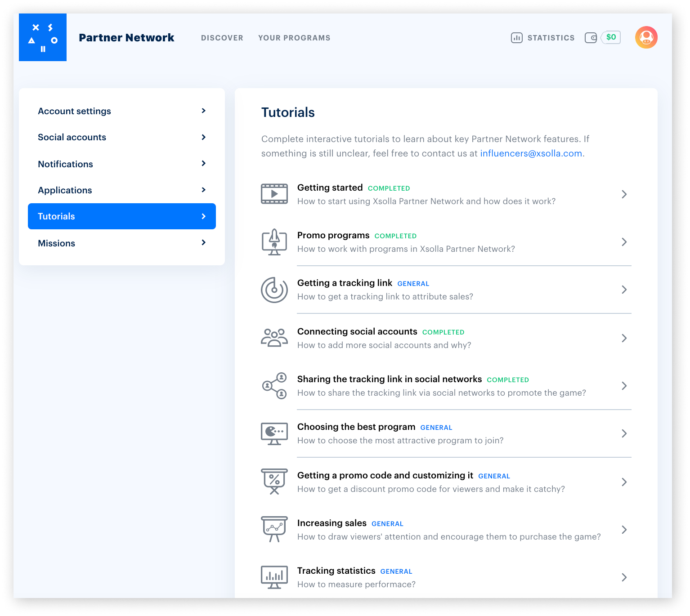The height and width of the screenshot is (616, 690).
Task: Expand the Choosing the best program chevron
Action: 624,433
